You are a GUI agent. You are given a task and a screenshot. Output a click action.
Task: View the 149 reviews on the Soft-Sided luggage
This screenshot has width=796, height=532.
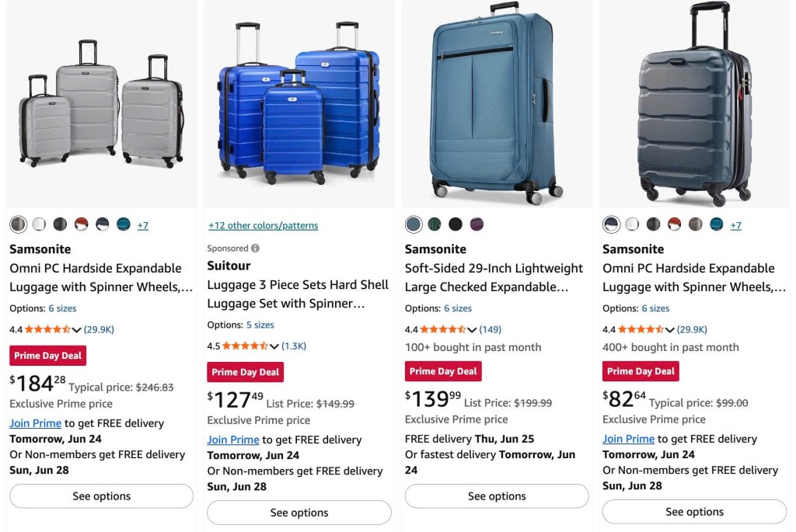[x=490, y=329]
